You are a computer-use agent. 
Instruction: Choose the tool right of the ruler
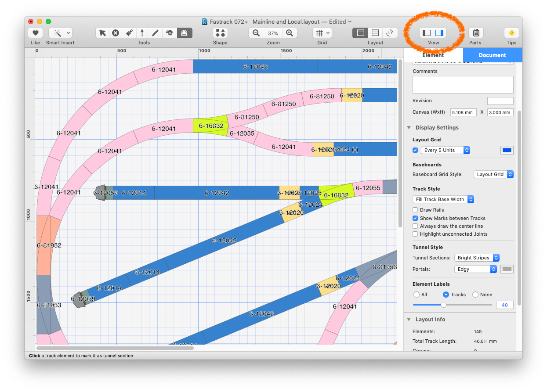tap(169, 33)
